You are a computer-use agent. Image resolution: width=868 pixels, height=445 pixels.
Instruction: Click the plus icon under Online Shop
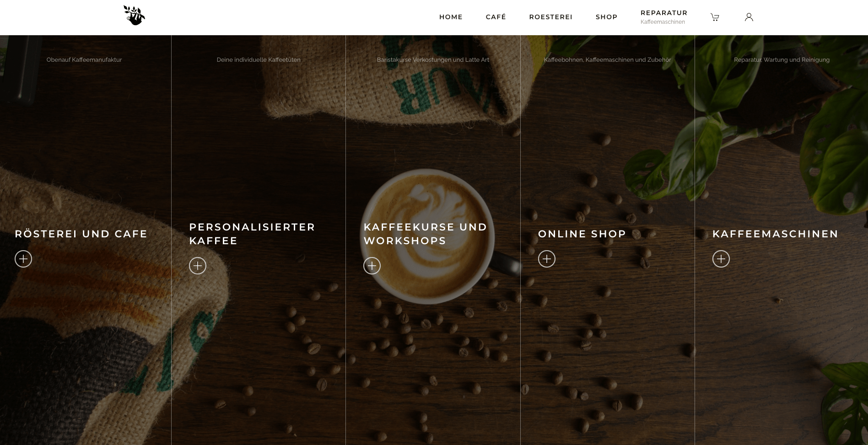tap(547, 259)
